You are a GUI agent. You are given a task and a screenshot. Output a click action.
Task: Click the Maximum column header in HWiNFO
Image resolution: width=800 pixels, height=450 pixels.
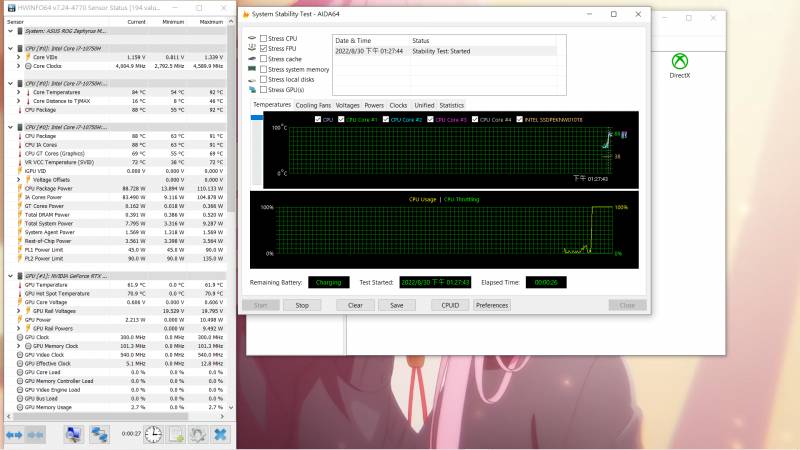pos(211,22)
